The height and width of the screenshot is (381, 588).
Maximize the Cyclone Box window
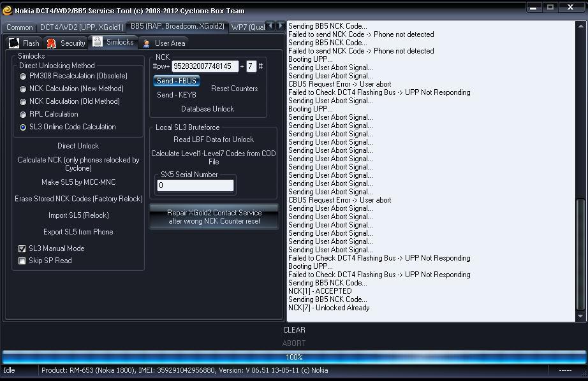(x=550, y=8)
